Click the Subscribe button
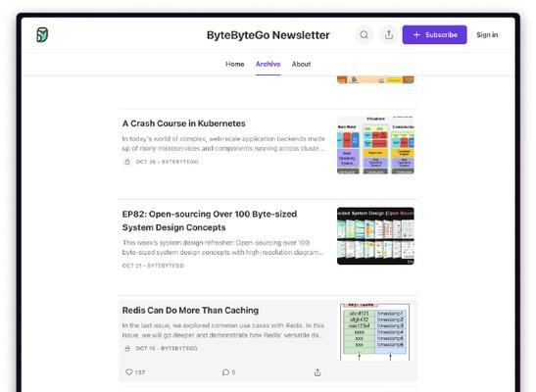 coord(434,35)
